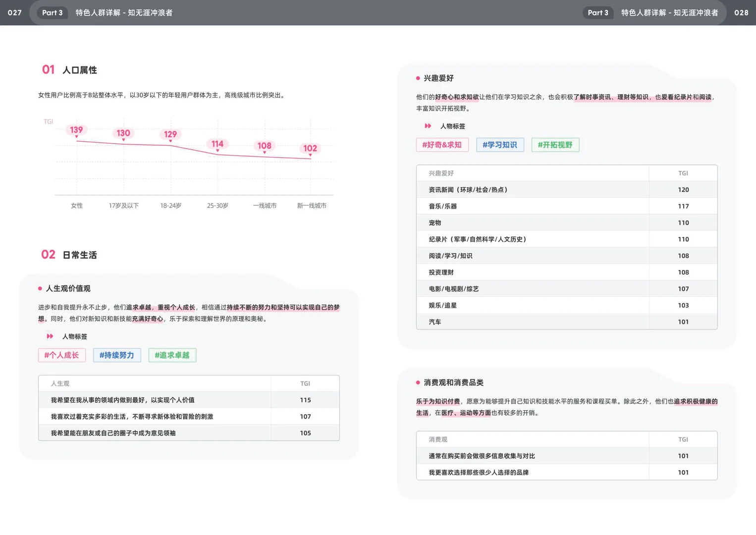
Task: Click the 25-30岁 axis label
Action: (217, 206)
